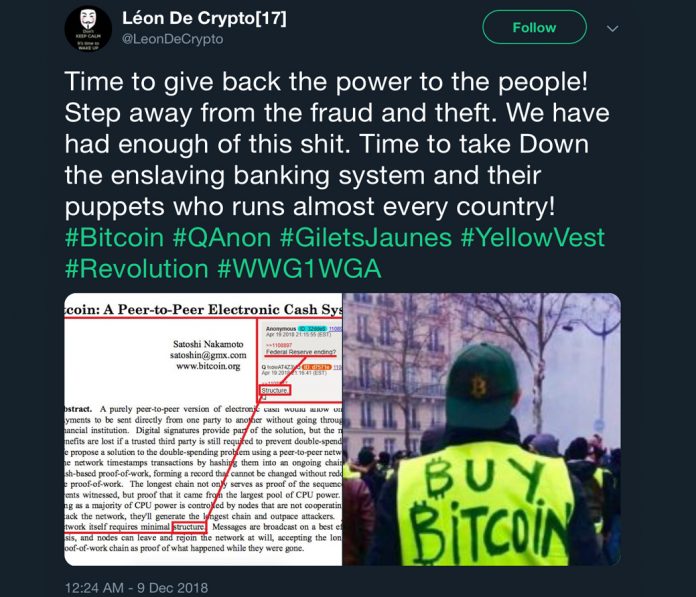
Task: View the Bitcoin whitepaper image thumbnail
Action: coord(203,429)
